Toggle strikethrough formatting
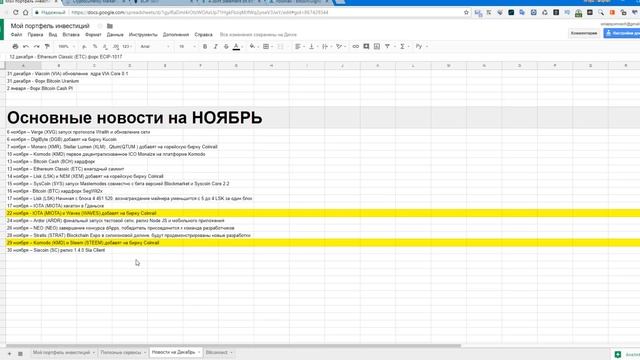 point(226,47)
